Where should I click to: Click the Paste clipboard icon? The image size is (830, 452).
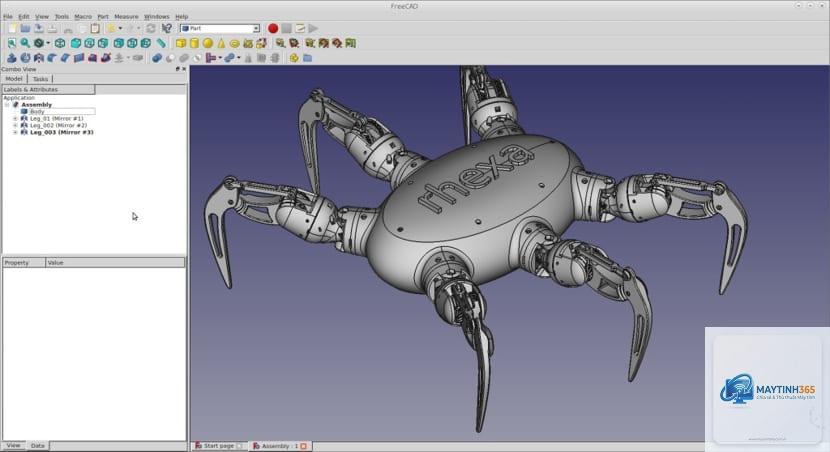click(95, 28)
